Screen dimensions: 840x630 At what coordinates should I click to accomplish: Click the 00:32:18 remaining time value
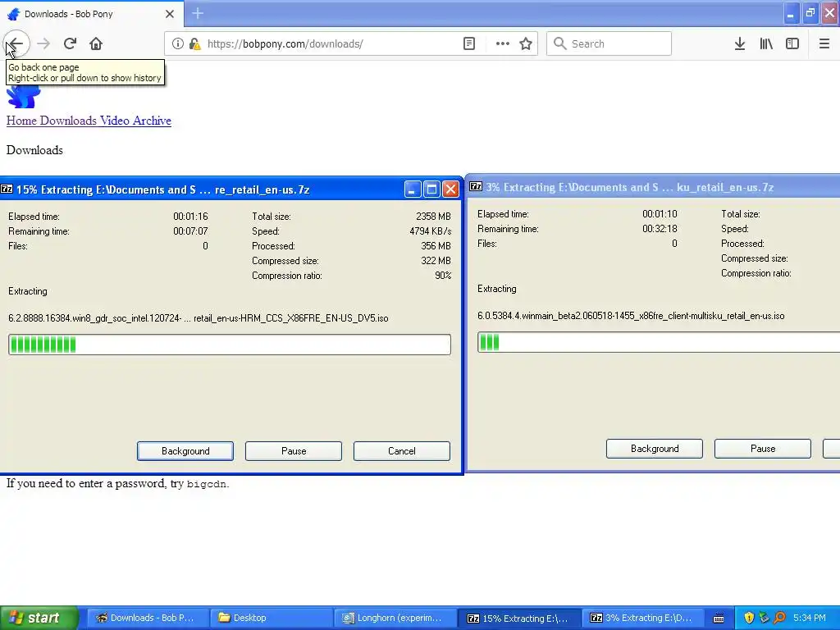tap(660, 229)
